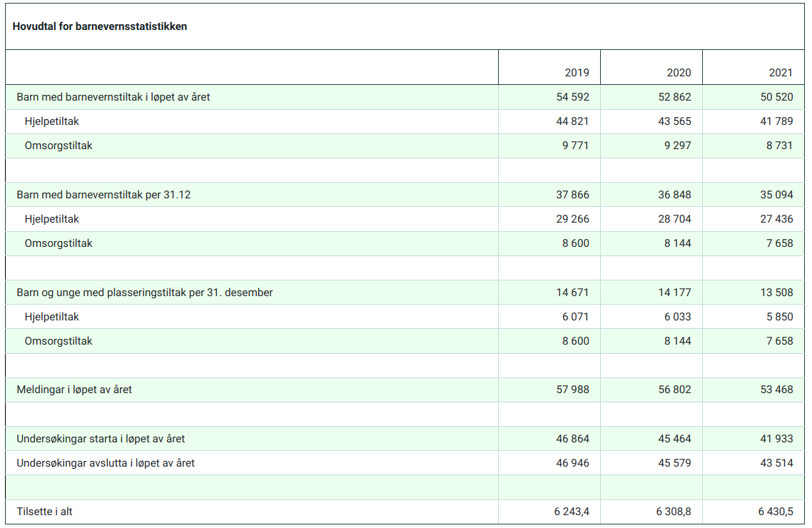Click the 54 592 value cell

click(573, 97)
